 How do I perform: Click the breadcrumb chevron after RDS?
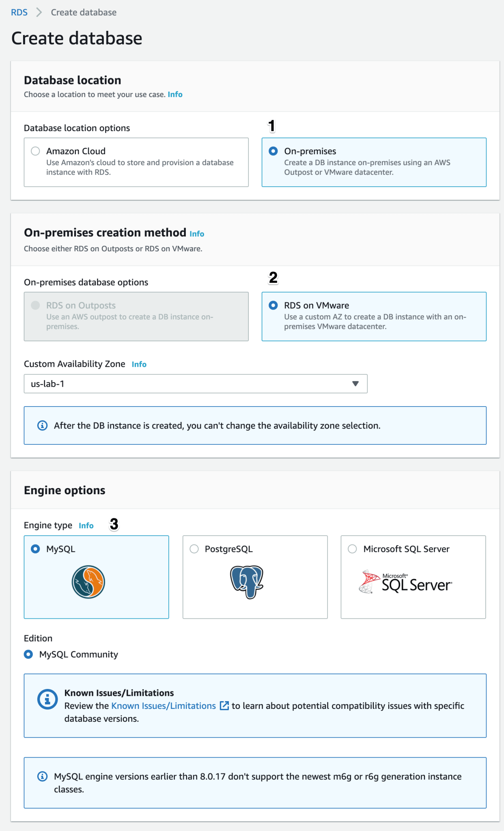click(x=39, y=13)
